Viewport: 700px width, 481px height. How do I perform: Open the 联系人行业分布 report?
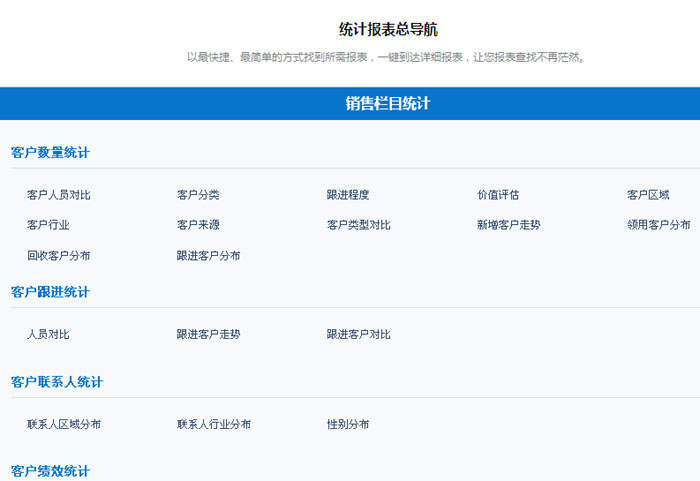point(214,424)
